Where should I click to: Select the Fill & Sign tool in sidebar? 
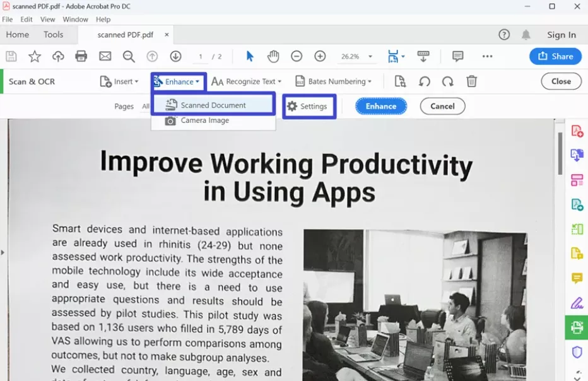coord(576,302)
